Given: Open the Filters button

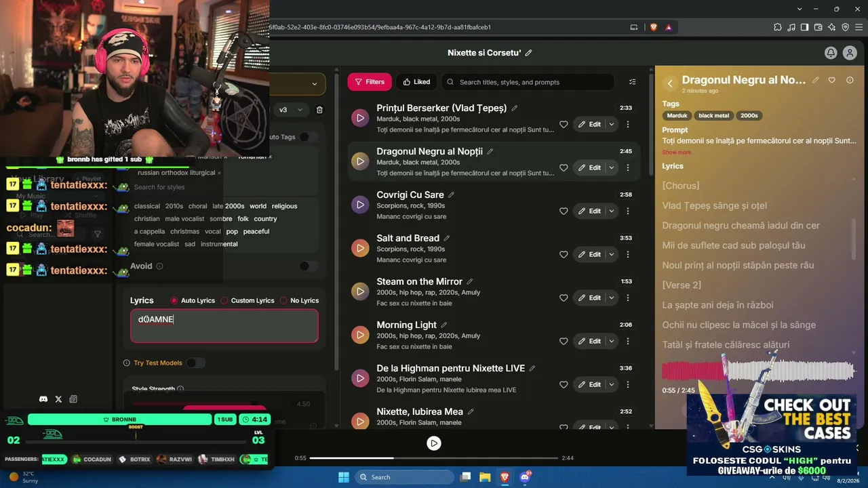Looking at the screenshot, I should click(370, 82).
